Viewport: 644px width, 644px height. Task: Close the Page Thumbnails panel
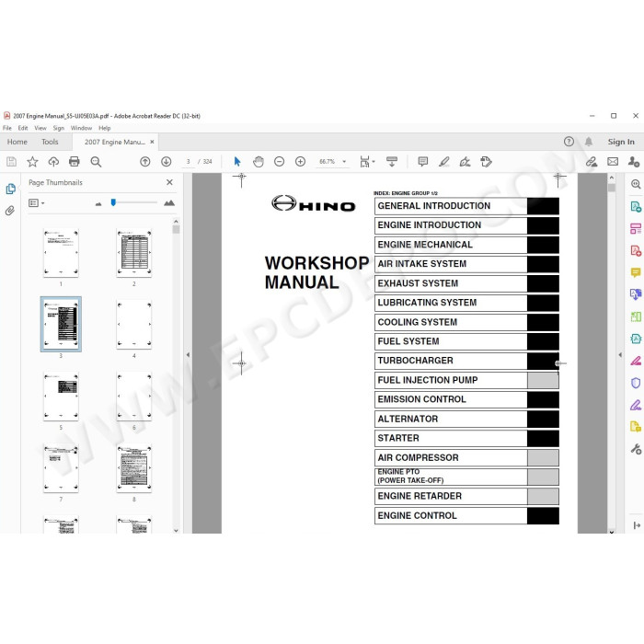click(x=169, y=182)
